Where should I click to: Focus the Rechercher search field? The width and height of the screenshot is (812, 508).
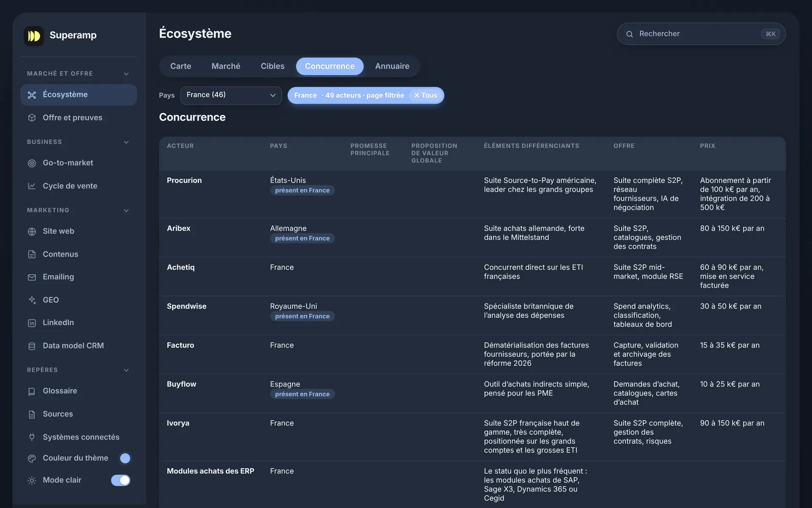[x=701, y=34]
